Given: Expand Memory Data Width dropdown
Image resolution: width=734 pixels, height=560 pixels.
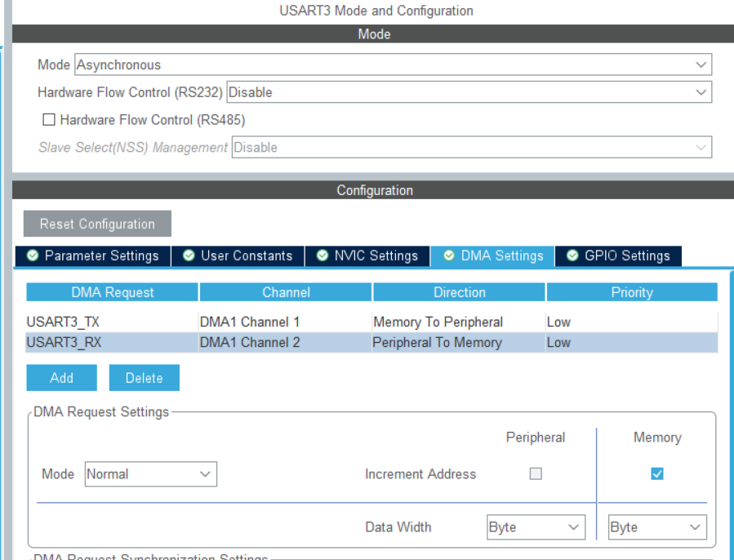Looking at the screenshot, I should pos(657,527).
